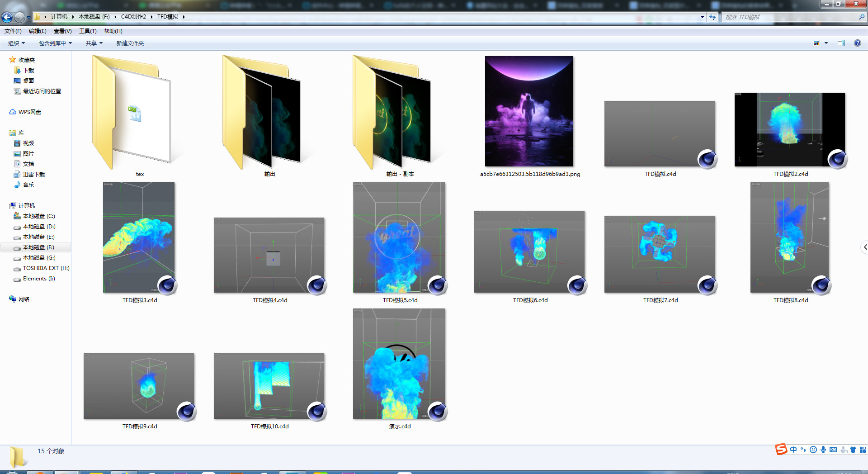This screenshot has width=868, height=474.
Task: Toggle Sogou 中 Chinese/English mode
Action: tap(793, 450)
